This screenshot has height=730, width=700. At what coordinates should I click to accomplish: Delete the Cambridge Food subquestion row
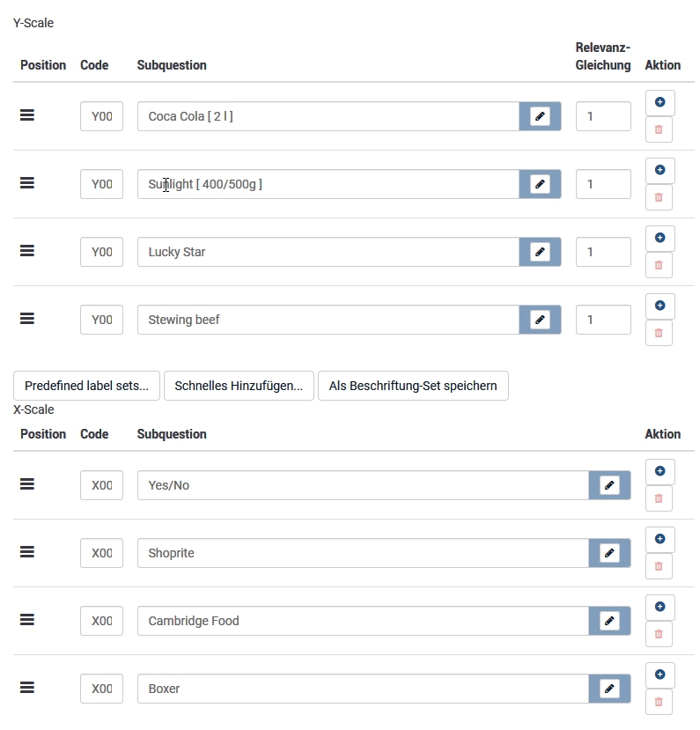click(659, 634)
